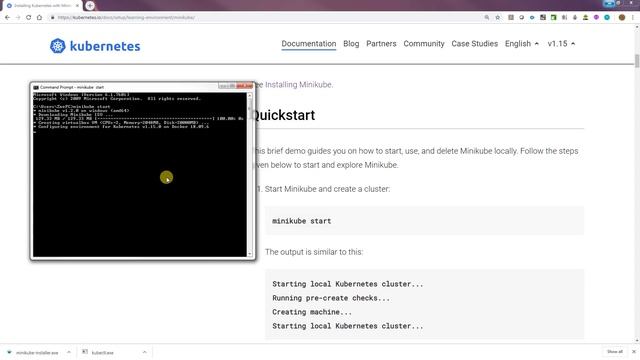
Task: Open a new browser tab
Action: coord(90,6)
